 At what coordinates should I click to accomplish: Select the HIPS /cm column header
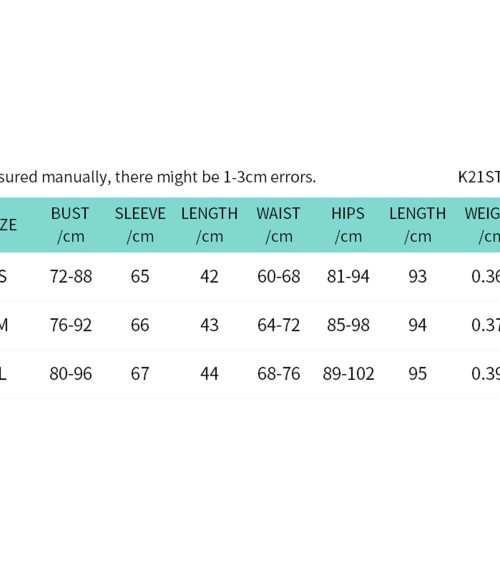click(x=348, y=225)
